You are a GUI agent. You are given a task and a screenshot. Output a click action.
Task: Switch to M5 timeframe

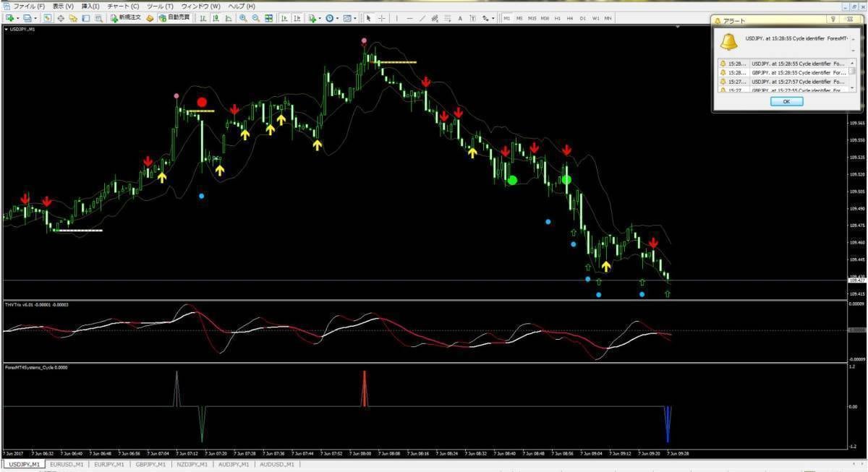coord(519,18)
